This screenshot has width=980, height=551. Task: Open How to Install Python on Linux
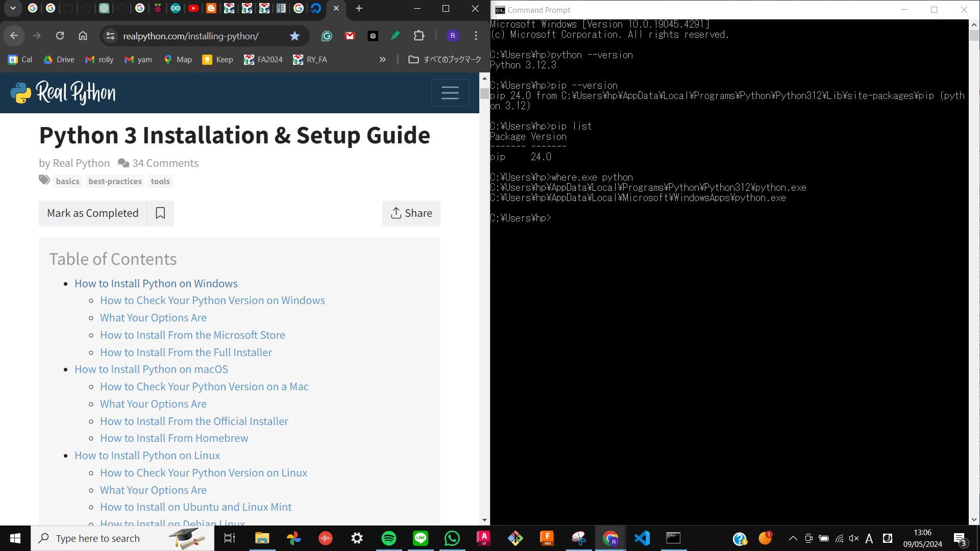pos(147,456)
